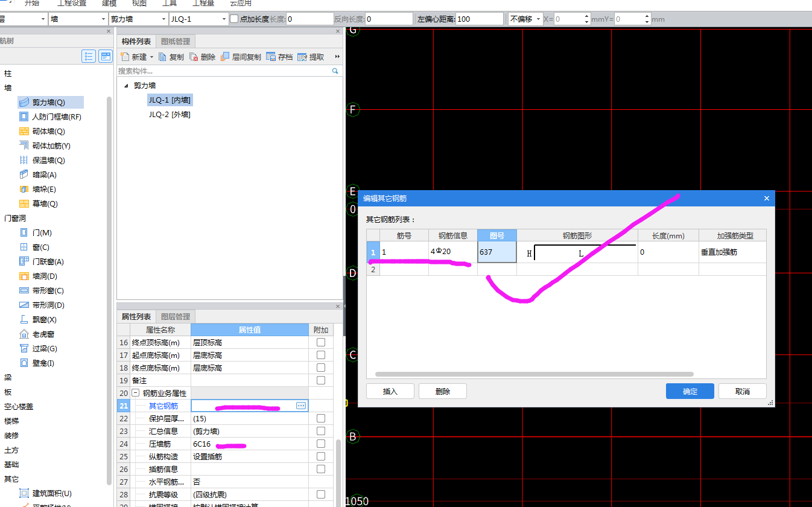The image size is (812, 507).
Task: Switch navigation tree to list view icon
Action: (x=89, y=57)
